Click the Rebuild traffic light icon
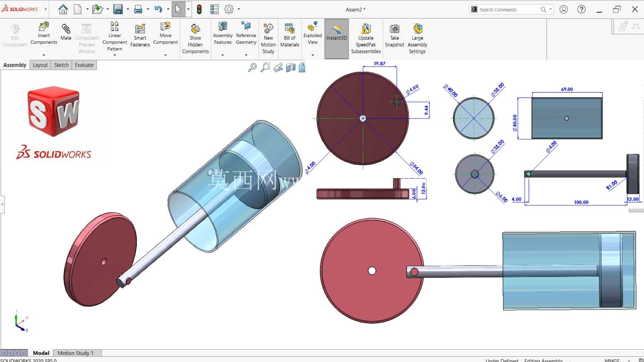This screenshot has width=644, height=362. coord(199,9)
